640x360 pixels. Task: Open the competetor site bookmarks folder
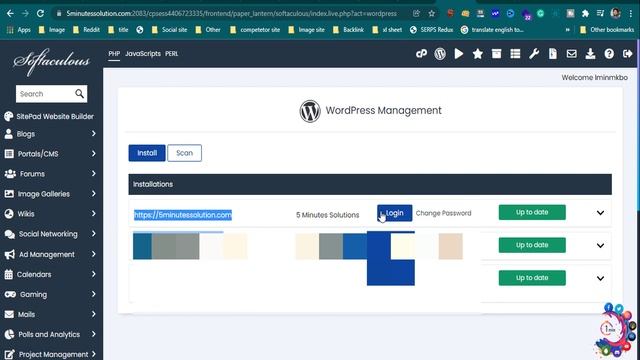point(255,30)
